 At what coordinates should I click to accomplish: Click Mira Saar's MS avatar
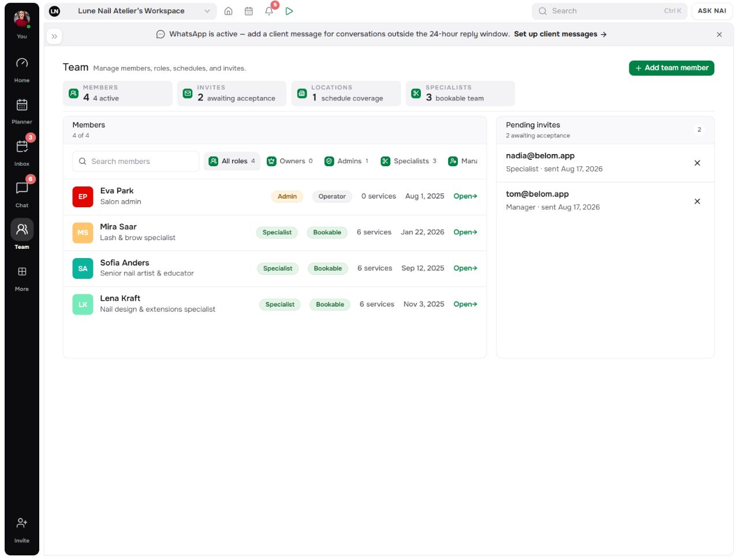(x=83, y=233)
